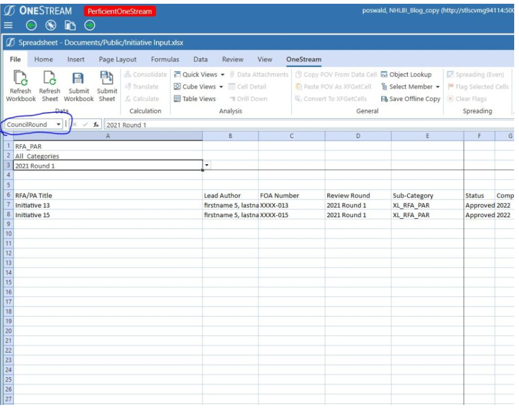Screen dimensions: 519x420
Task: Select row 10 header
Action: click(x=8, y=234)
